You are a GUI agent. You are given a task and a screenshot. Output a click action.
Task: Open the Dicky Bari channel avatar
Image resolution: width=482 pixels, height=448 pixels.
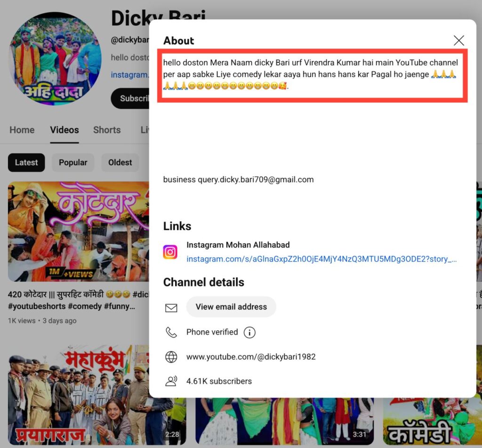click(55, 59)
